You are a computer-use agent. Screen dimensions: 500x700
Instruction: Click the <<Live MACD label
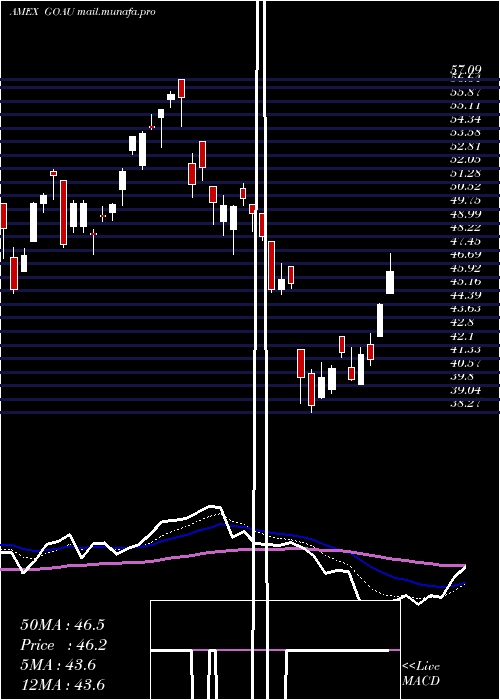421,674
